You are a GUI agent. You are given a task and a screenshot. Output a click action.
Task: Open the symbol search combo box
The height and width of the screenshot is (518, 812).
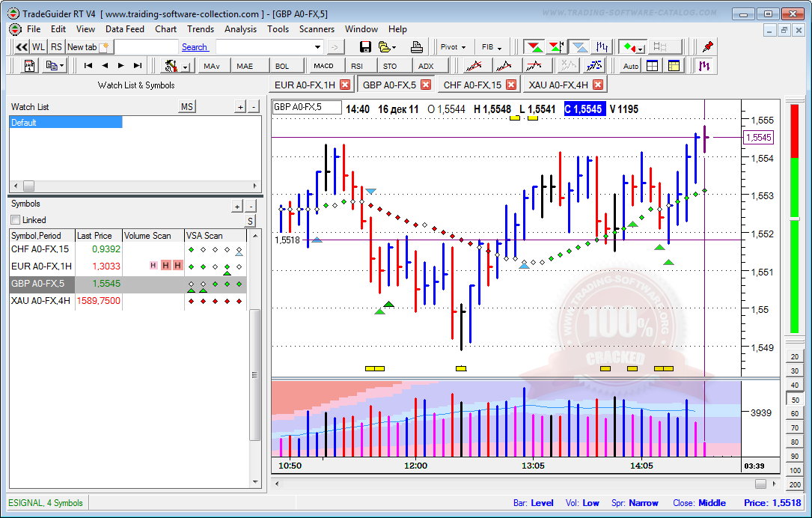[269, 47]
